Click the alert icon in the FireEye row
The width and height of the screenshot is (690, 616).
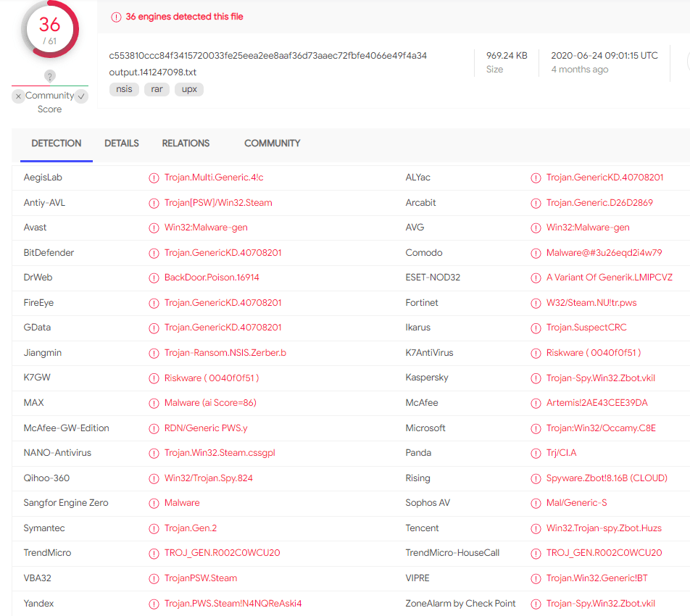[154, 303]
